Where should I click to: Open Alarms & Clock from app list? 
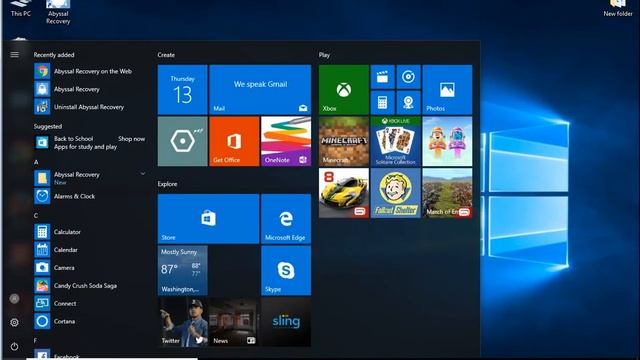click(90, 196)
